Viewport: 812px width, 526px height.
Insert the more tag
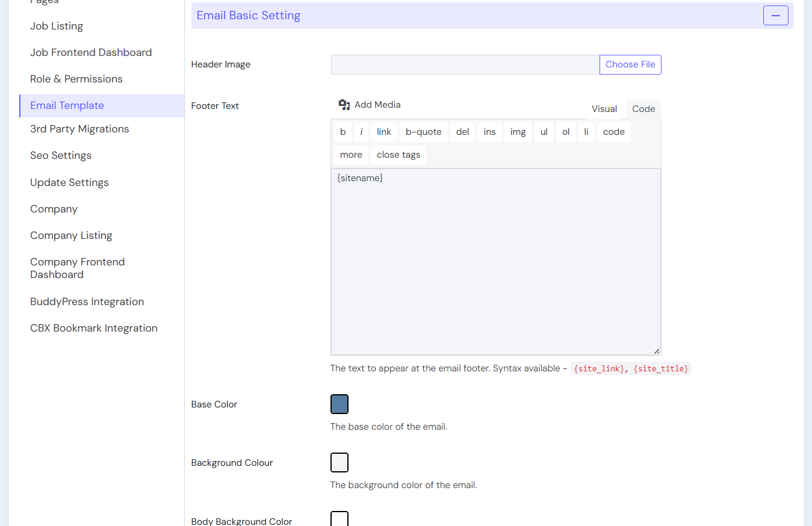(351, 155)
